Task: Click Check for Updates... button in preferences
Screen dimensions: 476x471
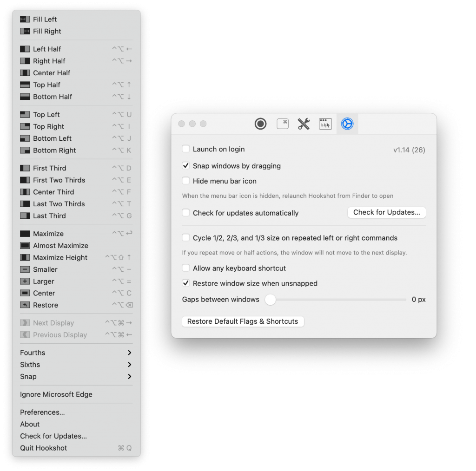Action: point(387,212)
